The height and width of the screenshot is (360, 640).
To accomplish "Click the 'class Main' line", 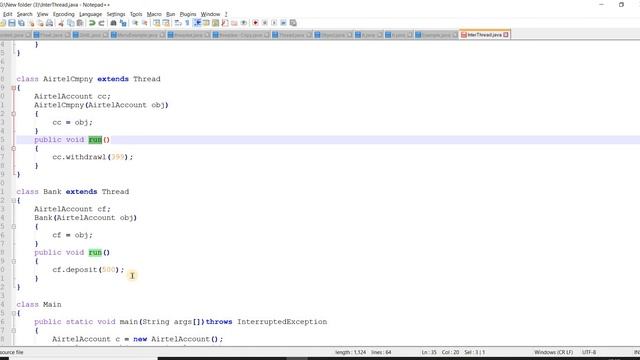I will point(39,305).
